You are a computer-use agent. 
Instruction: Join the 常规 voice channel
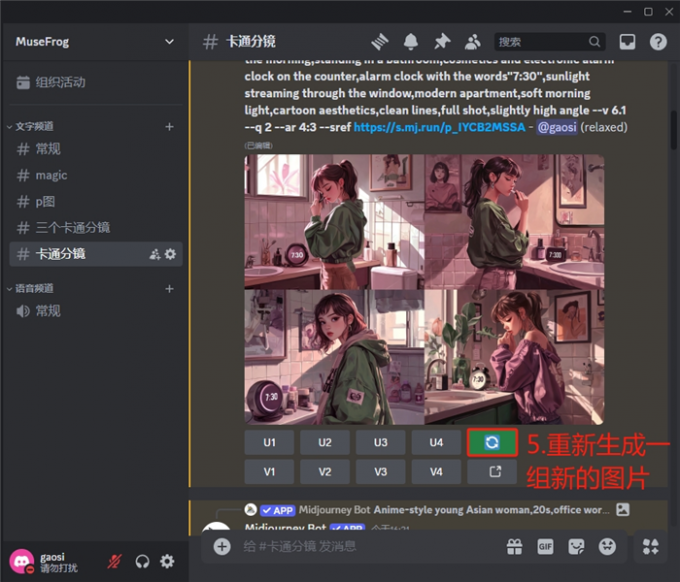tap(95, 311)
